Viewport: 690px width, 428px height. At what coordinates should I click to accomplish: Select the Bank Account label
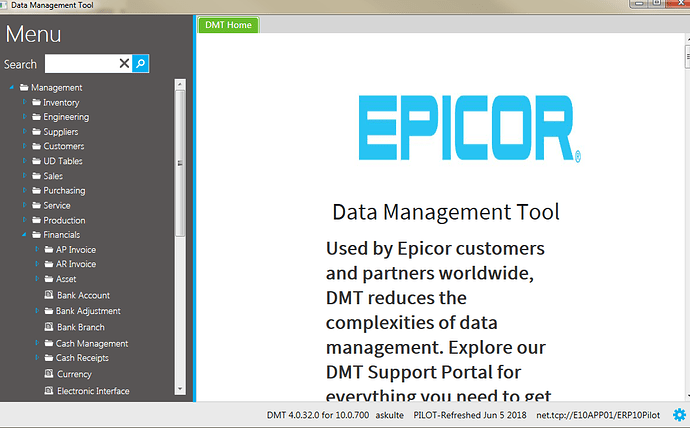point(84,295)
